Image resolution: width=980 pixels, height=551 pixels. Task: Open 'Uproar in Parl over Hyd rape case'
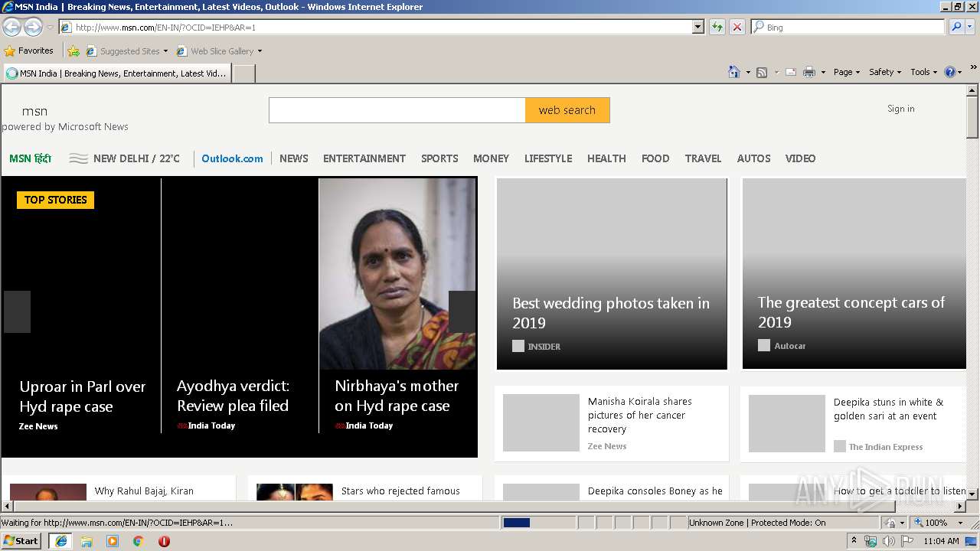click(83, 396)
